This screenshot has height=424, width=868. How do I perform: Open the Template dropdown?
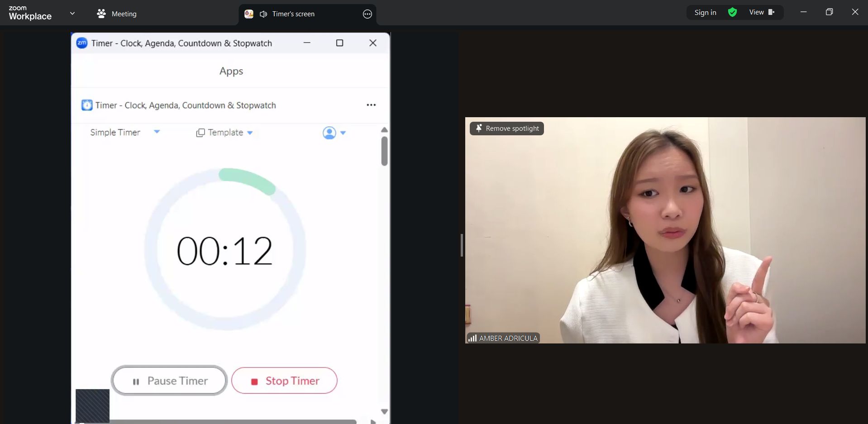click(x=224, y=133)
